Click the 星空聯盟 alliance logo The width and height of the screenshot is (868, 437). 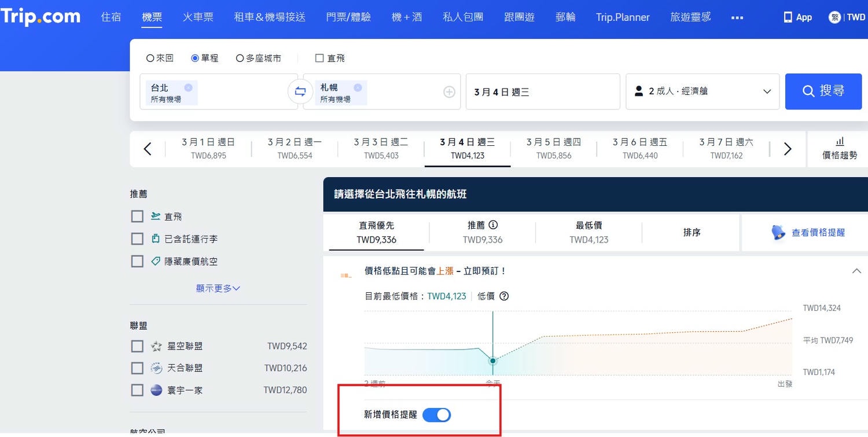point(156,346)
